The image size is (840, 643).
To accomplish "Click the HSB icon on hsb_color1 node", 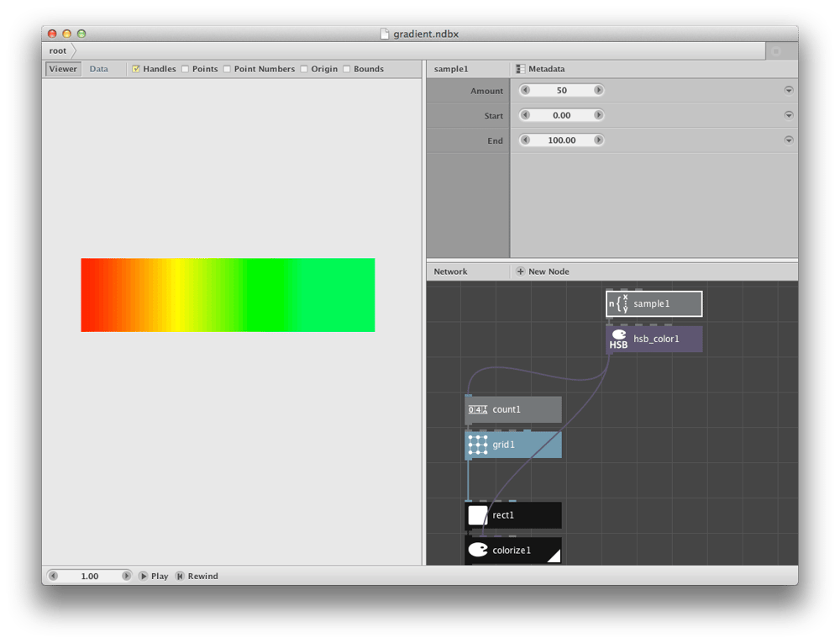I will click(618, 340).
